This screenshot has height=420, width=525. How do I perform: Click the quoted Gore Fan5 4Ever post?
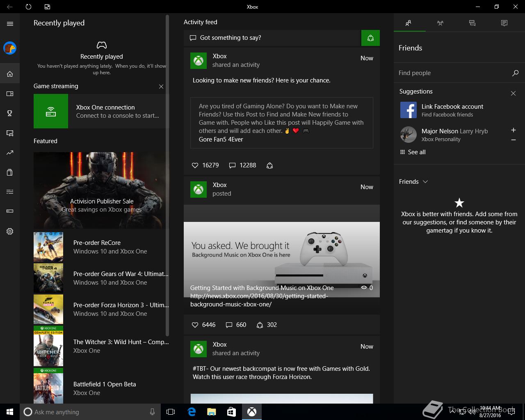tap(281, 123)
